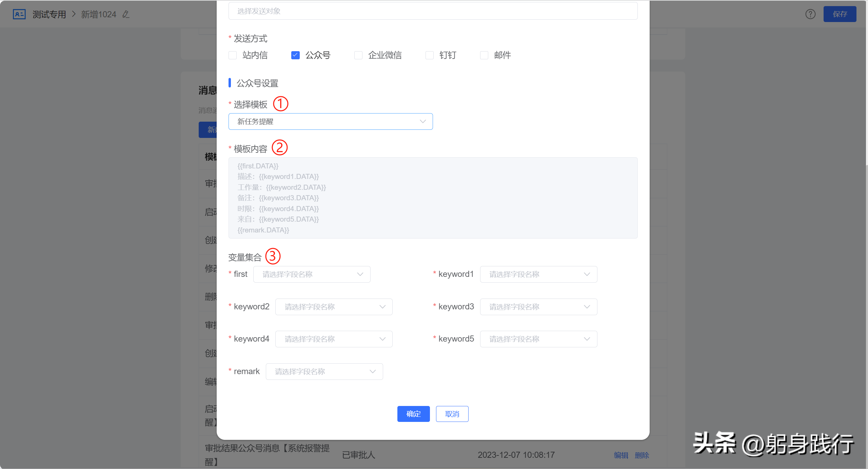Click the 取消 cancel button
Screen dimensions: 868x469
click(x=452, y=414)
